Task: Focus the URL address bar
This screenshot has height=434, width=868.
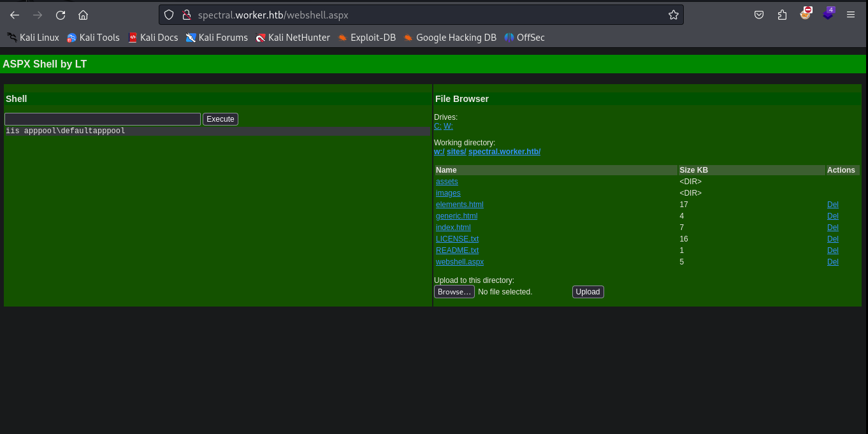Action: (421, 15)
